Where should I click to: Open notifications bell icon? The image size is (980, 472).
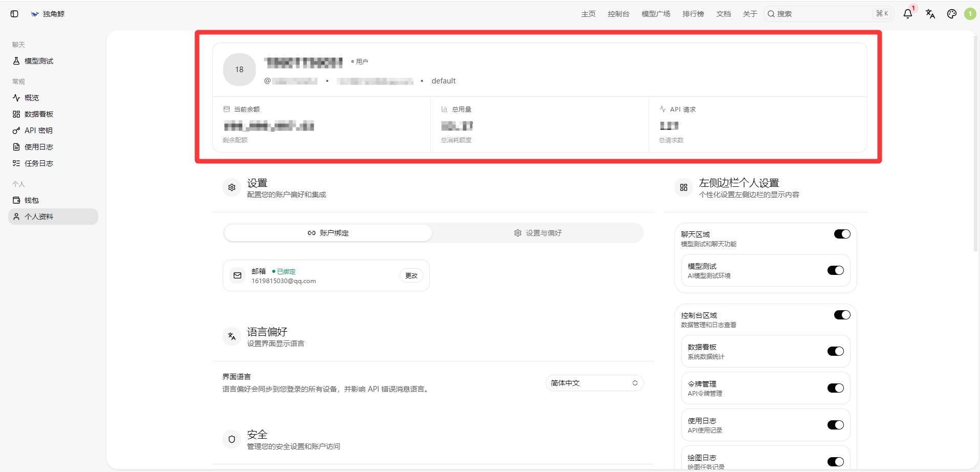(x=908, y=14)
